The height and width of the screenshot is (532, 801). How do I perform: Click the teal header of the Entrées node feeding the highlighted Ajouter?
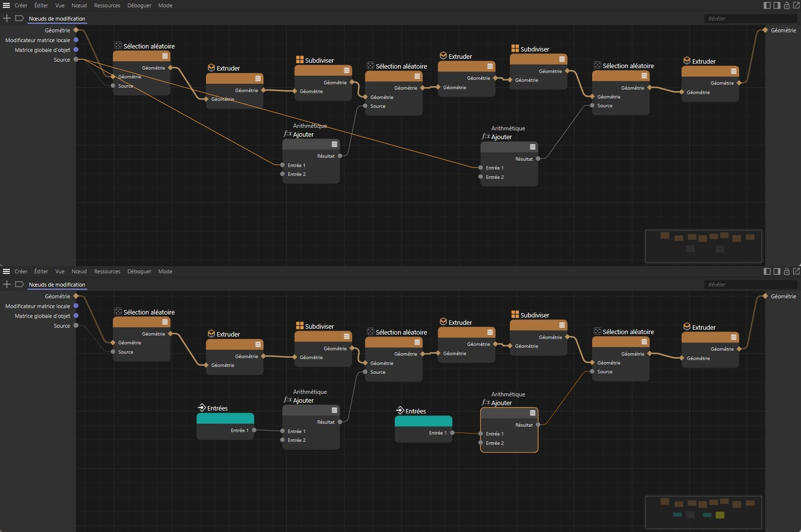(423, 421)
